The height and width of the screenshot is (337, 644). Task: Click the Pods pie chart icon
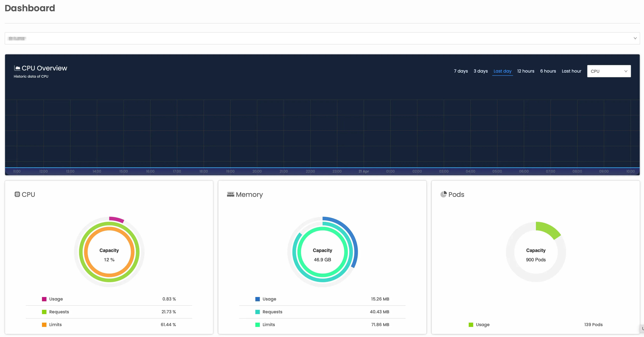coord(443,194)
